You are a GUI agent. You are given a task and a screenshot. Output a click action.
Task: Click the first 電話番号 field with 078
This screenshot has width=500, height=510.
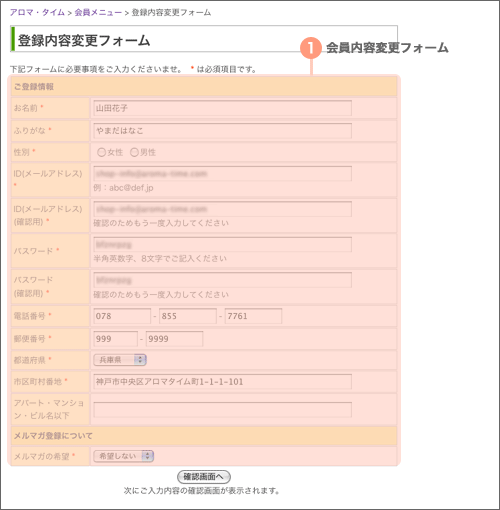122,316
